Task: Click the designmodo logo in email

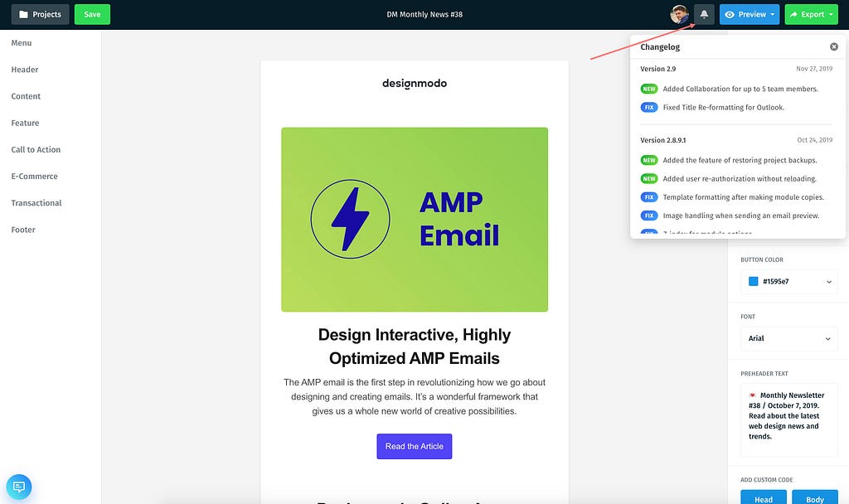Action: 415,84
